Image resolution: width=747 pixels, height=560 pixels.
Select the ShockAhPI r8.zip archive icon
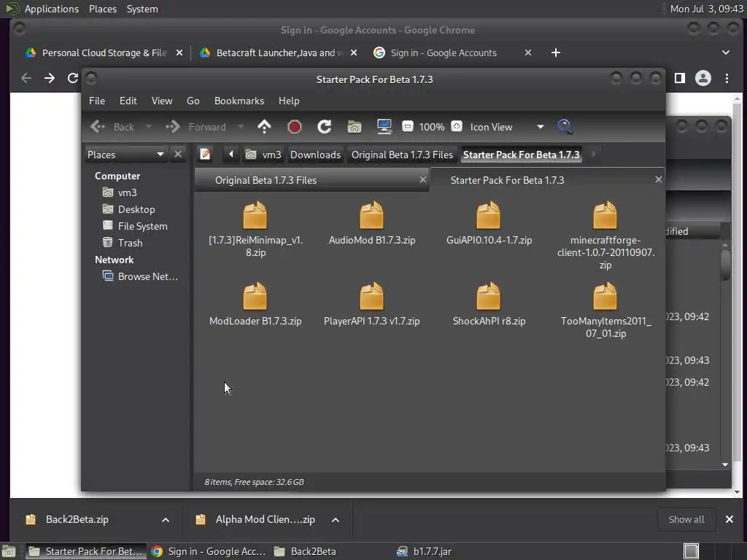[489, 296]
